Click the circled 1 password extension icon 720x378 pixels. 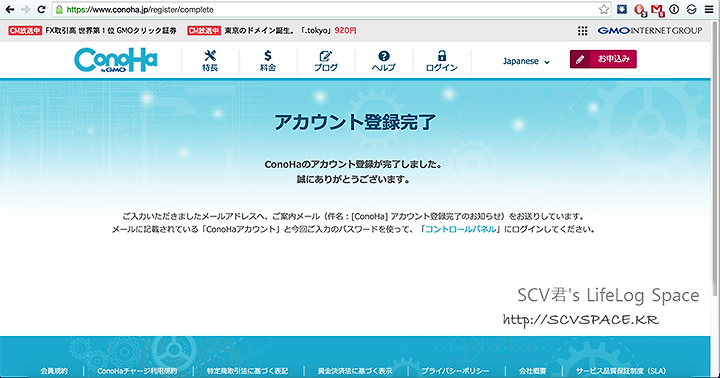pos(674,9)
